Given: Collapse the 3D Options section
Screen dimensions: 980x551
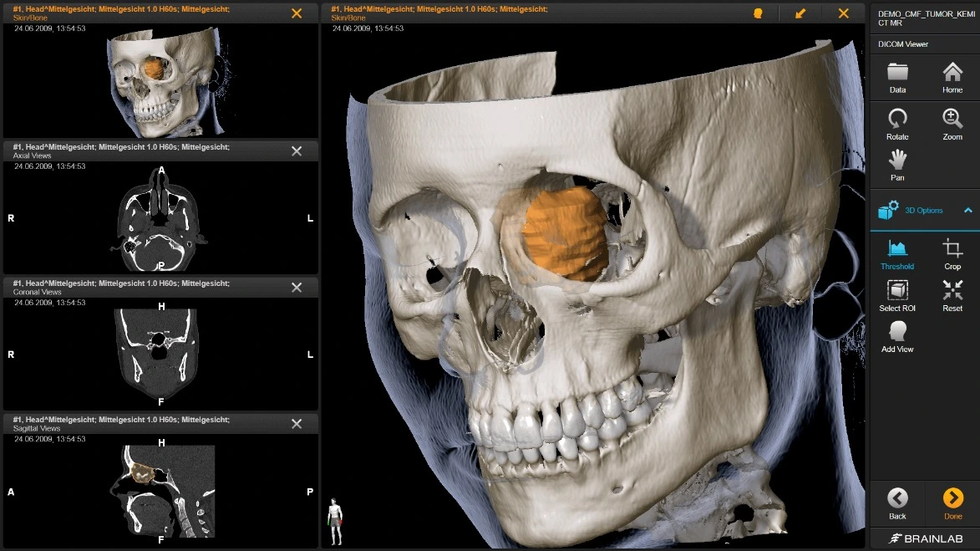Looking at the screenshot, I should (x=967, y=211).
